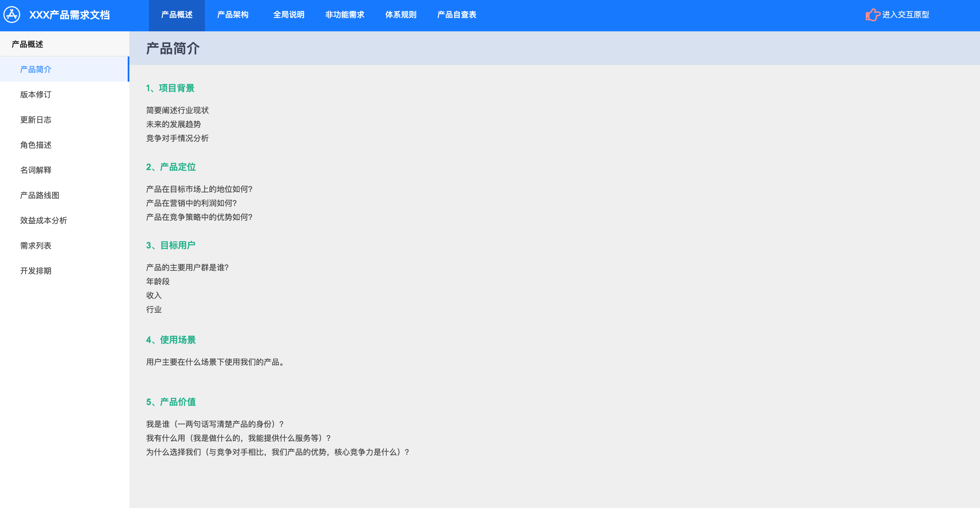Open 更新日志 sidebar item
980x508 pixels.
[64, 120]
